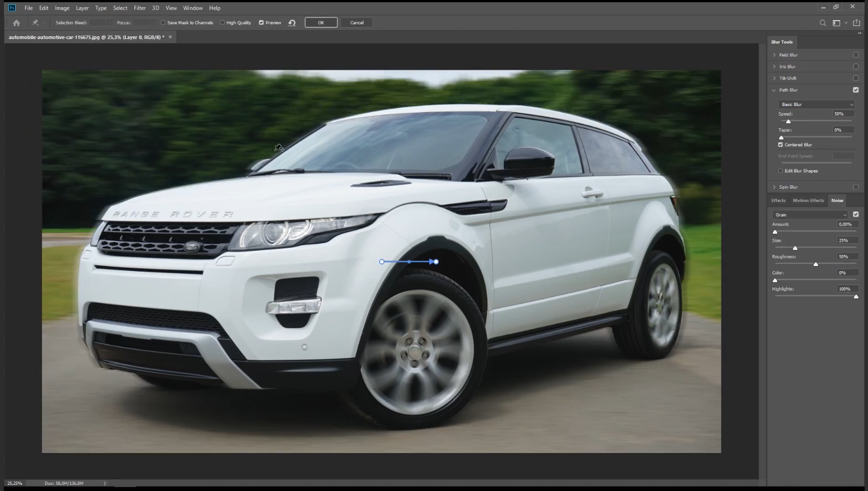Switch to the Motion Effects tab
This screenshot has width=868, height=491.
pyautogui.click(x=808, y=200)
